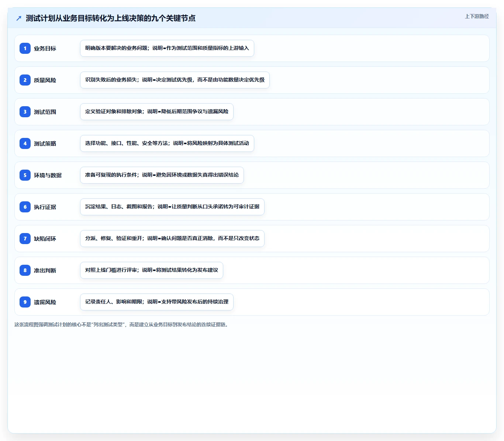The height and width of the screenshot is (441, 504).
Task: Open the description box starting 明确版本要解决的业务问题
Action: tap(167, 48)
